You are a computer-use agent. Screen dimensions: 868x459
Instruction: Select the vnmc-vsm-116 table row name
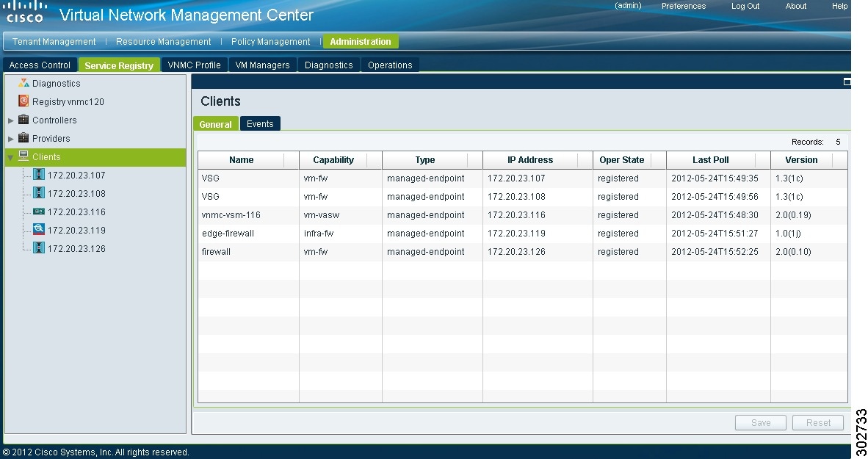(x=231, y=215)
